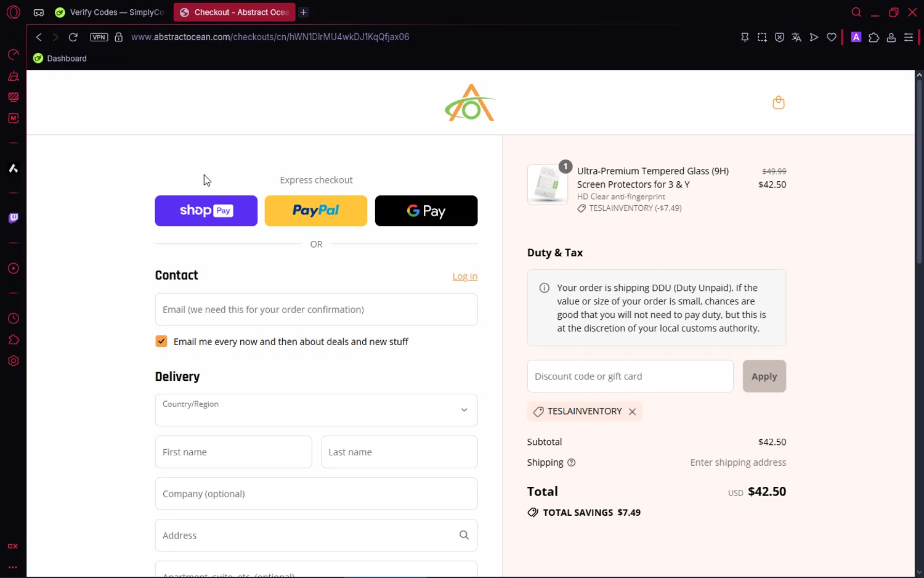Open the shopping bag cart icon
Screen dimensions: 924x578
point(779,102)
